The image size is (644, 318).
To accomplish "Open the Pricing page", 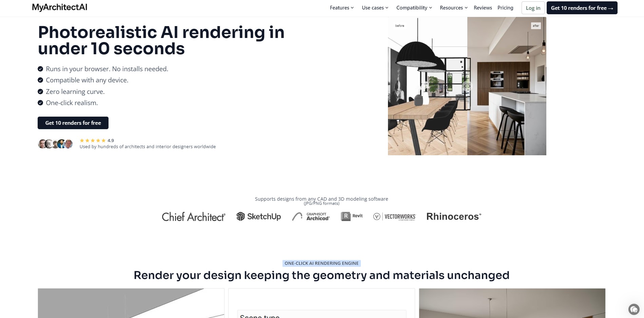I will click(x=505, y=8).
